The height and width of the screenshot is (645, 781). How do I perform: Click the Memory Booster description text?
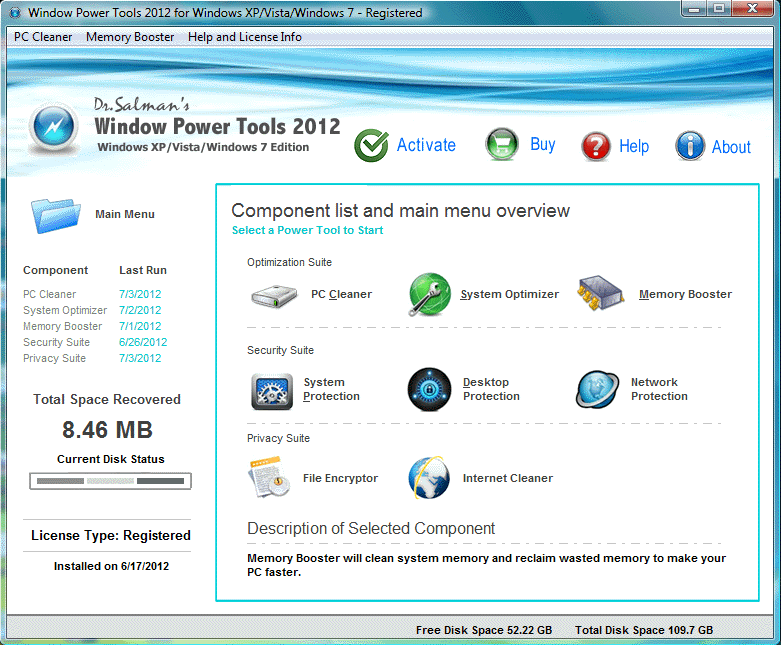click(x=486, y=565)
